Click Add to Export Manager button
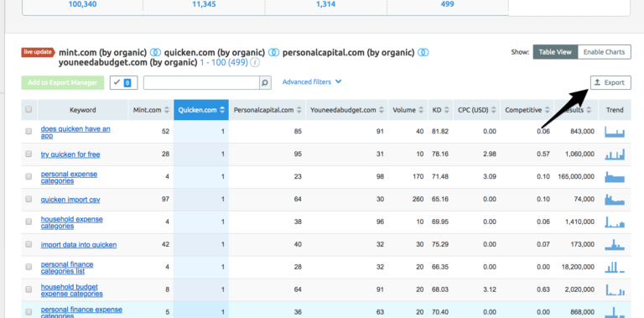This screenshot has width=644, height=318. [x=62, y=82]
